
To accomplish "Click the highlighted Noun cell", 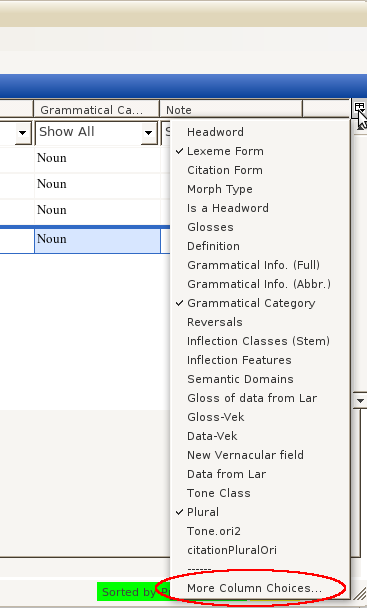I will [97, 240].
